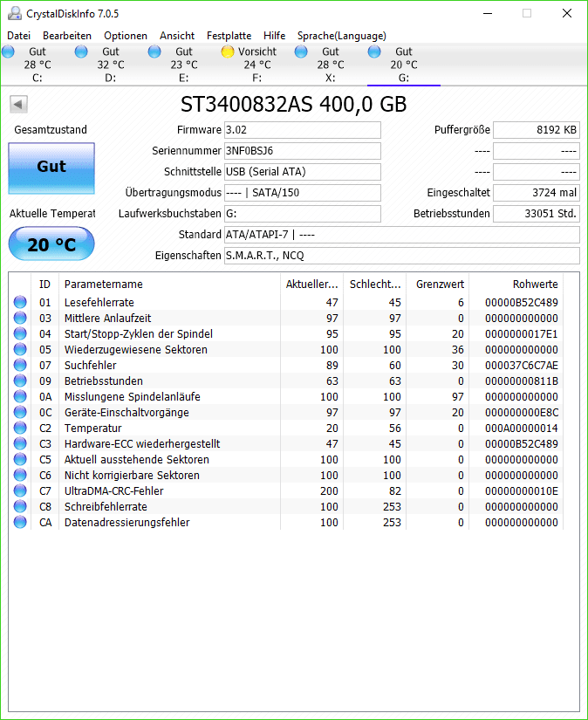The width and height of the screenshot is (588, 720).
Task: Select raw value 000037C6C7AE
Action: click(x=522, y=366)
